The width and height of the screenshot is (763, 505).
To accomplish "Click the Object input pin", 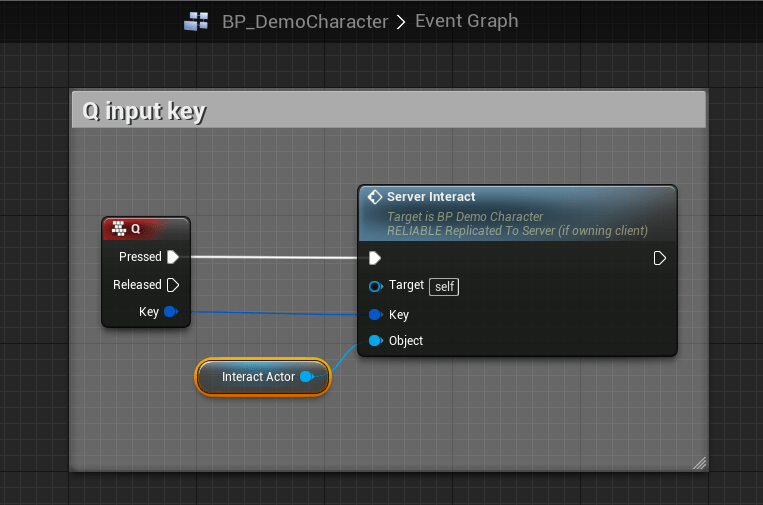I will point(375,341).
